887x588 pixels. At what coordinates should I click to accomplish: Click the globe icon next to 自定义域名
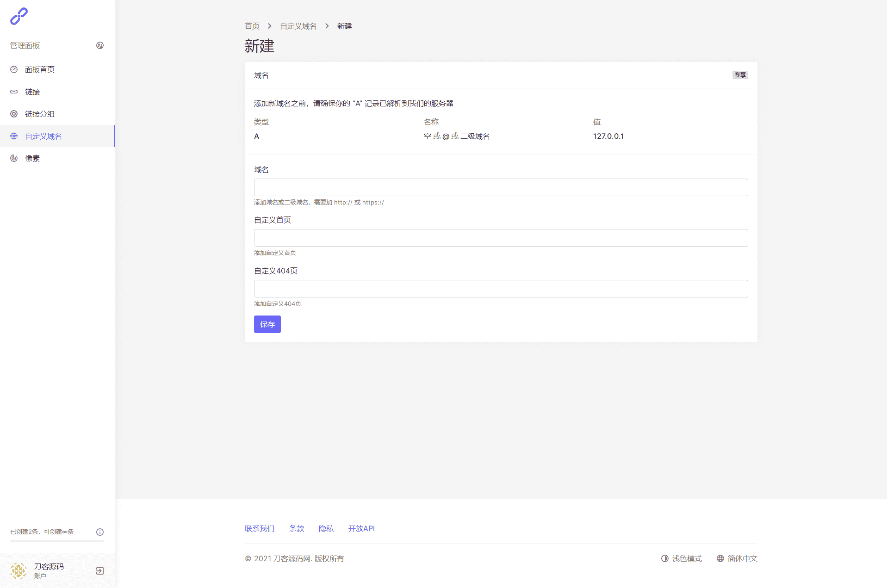(14, 136)
